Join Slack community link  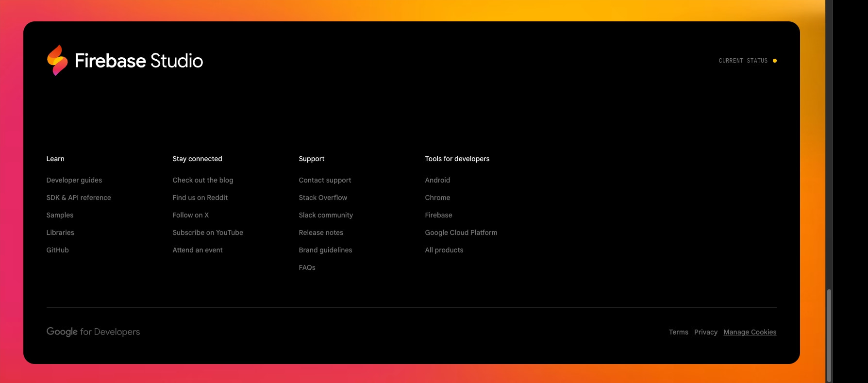[x=326, y=215]
